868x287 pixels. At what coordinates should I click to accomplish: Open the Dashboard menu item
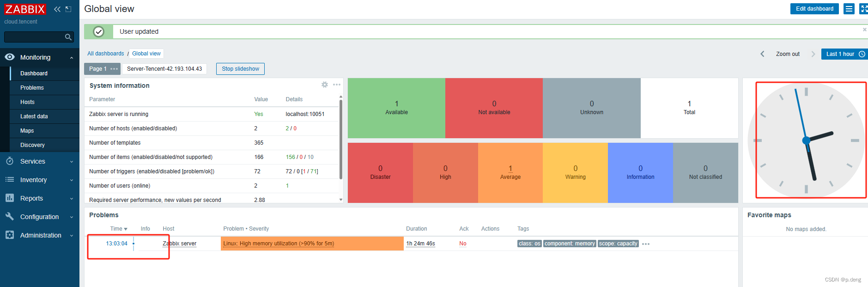point(34,73)
